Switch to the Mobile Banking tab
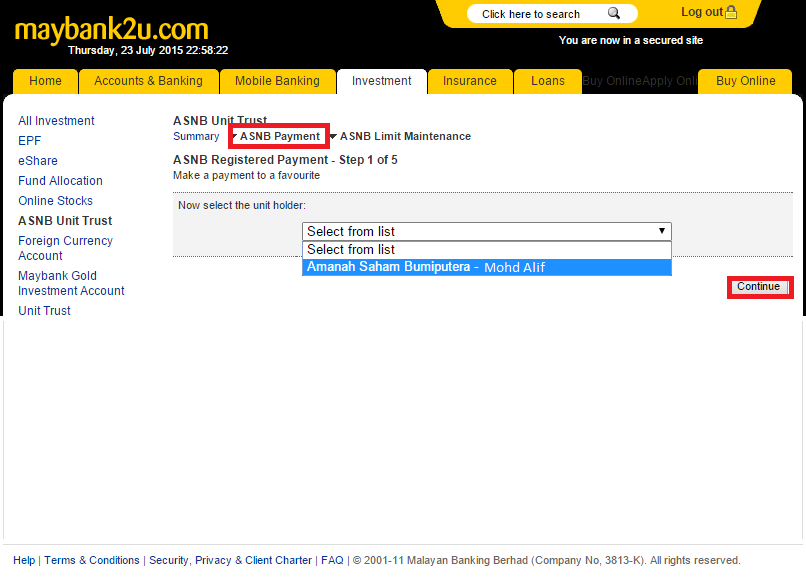Viewport: 806px width, 585px height. point(277,81)
